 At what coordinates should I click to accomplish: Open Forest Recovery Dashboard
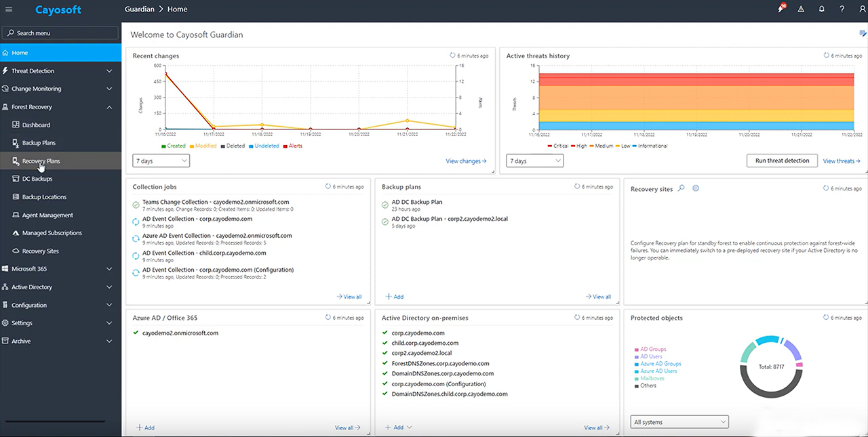pos(61,125)
